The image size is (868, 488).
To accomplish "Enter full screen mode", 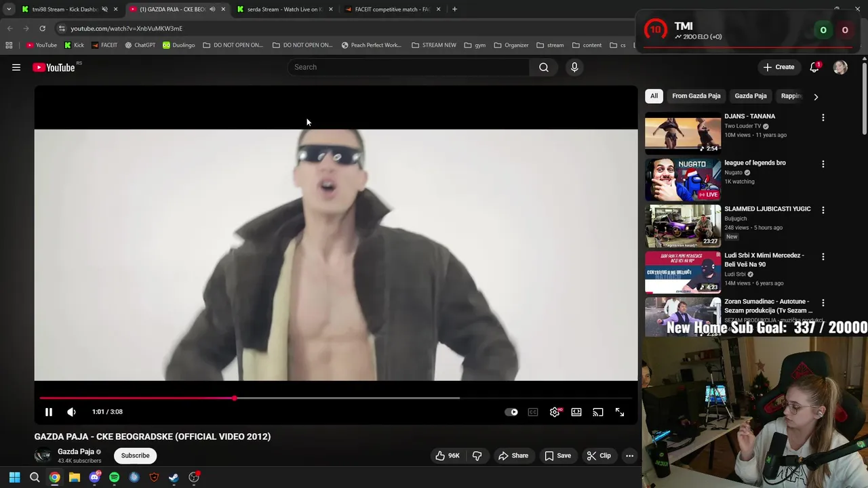I will (620, 412).
